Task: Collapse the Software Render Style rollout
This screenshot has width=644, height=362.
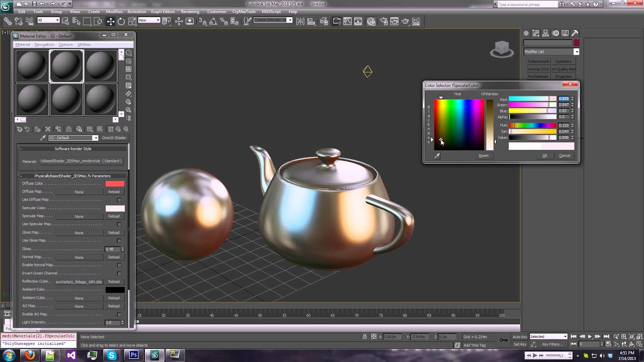Action: point(73,149)
